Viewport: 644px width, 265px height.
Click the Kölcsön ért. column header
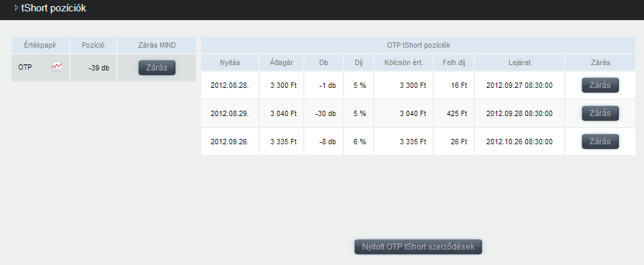403,62
